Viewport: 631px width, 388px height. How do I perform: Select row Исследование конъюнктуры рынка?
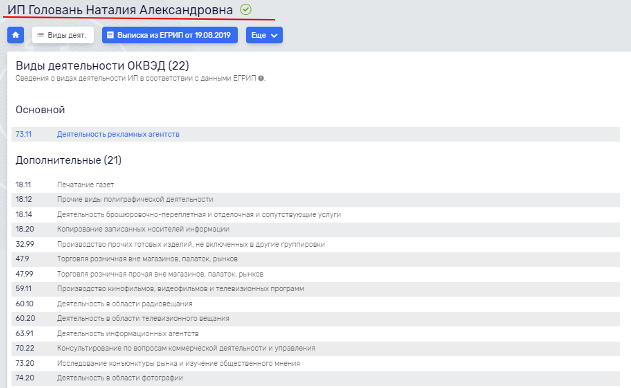click(x=316, y=363)
